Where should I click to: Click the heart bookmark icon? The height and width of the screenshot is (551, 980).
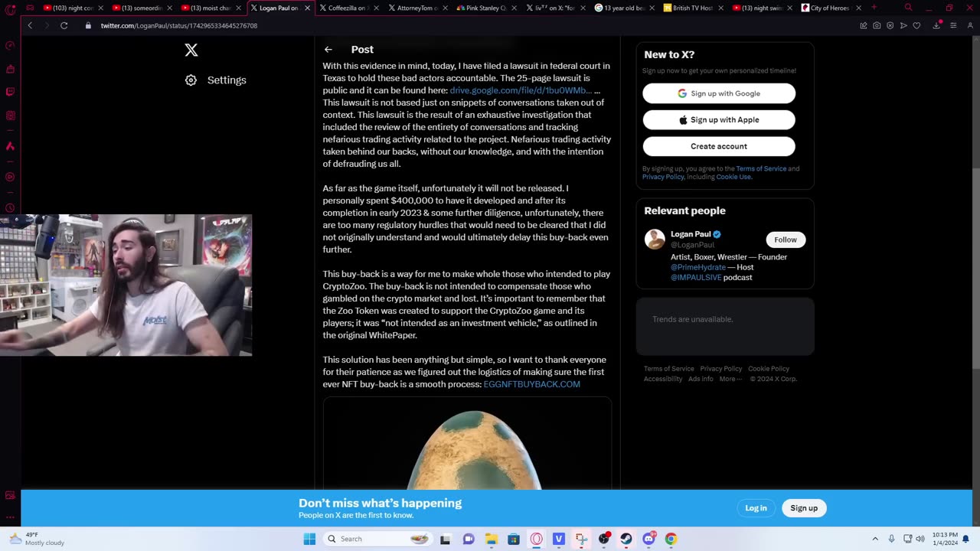point(916,25)
